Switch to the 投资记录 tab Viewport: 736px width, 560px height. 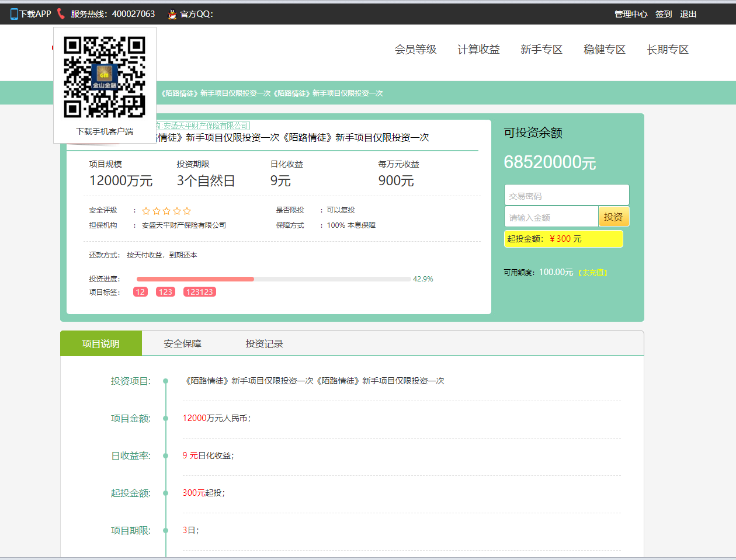click(x=264, y=343)
